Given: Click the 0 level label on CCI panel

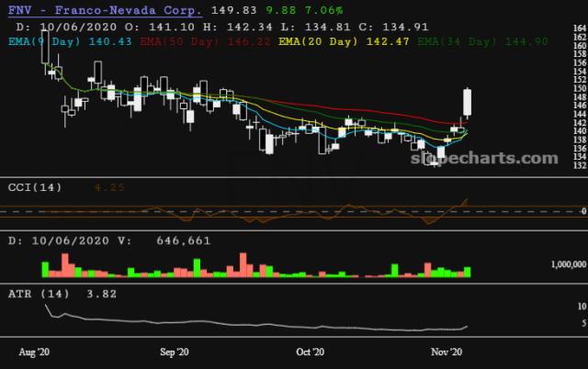Looking at the screenshot, I should (583, 211).
